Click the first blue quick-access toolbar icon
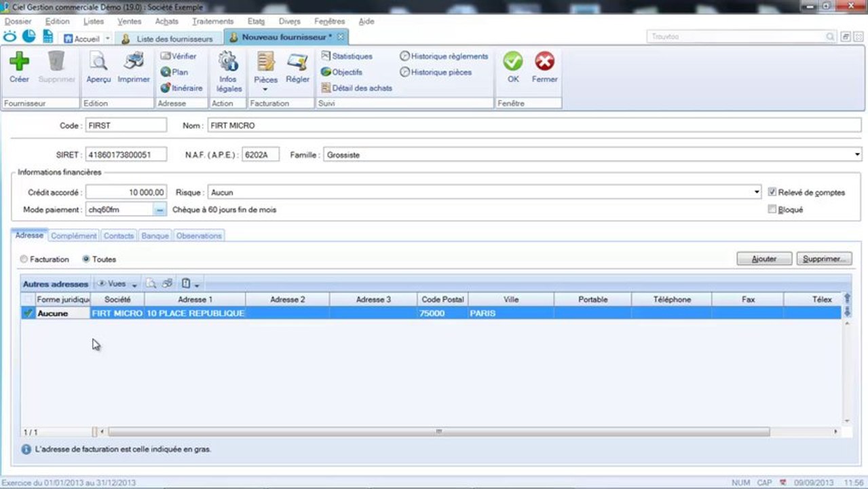 pos(10,37)
